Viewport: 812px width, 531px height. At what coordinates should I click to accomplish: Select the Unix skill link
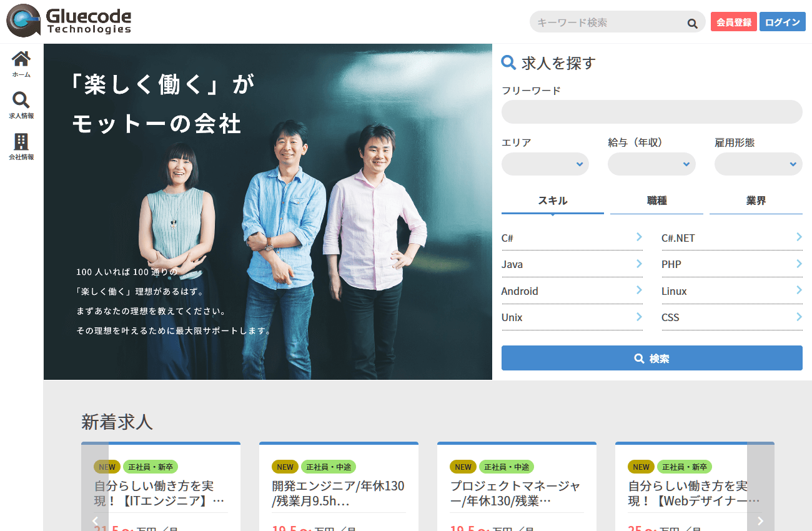pyautogui.click(x=572, y=317)
